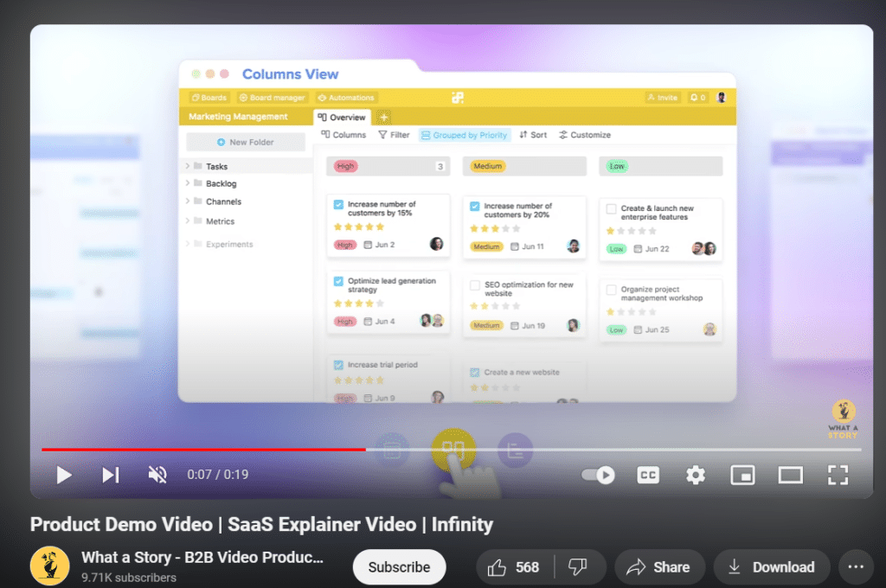Toggle the autoplay switch
Viewport: 886px width, 588px height.
[598, 475]
